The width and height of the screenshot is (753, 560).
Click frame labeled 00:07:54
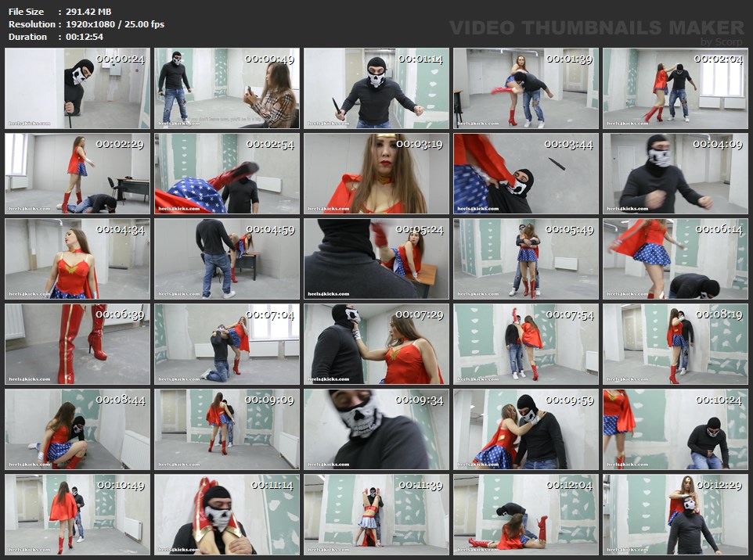tap(526, 344)
